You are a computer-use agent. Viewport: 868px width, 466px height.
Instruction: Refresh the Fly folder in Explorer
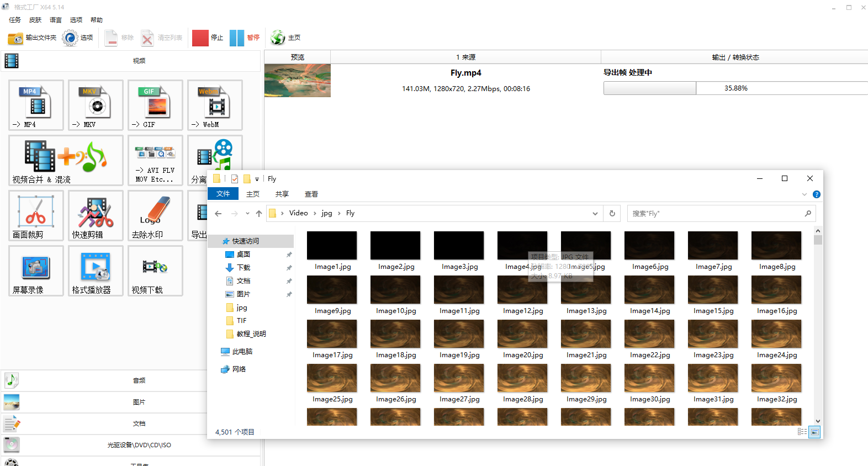[612, 213]
